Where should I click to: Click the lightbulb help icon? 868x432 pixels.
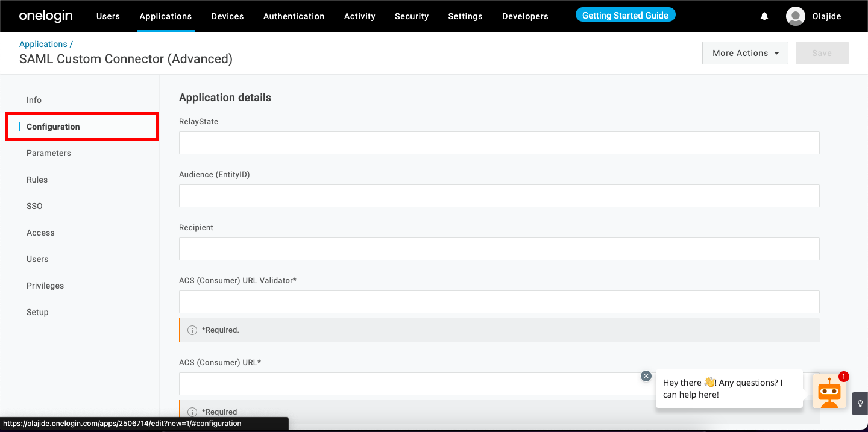point(860,404)
